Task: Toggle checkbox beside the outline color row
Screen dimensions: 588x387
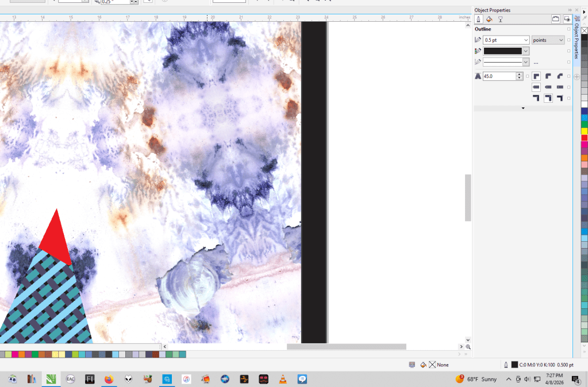Action: tap(569, 51)
